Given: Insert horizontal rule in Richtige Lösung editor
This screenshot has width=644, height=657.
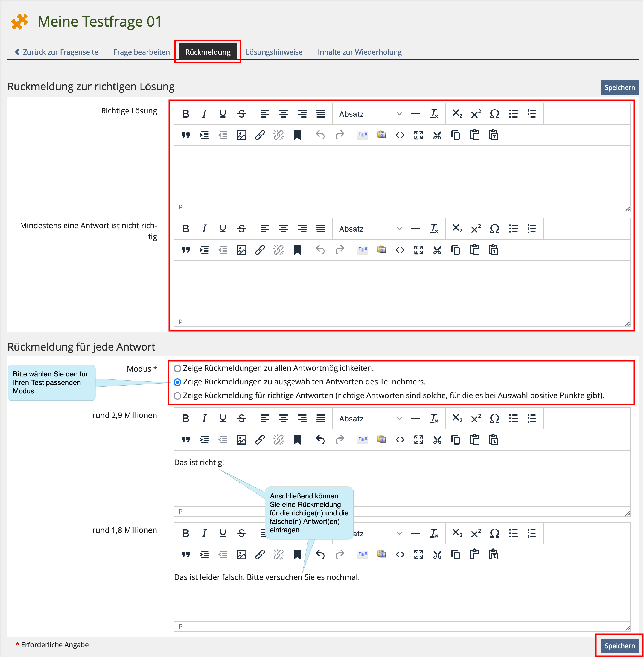Looking at the screenshot, I should pyautogui.click(x=415, y=114).
